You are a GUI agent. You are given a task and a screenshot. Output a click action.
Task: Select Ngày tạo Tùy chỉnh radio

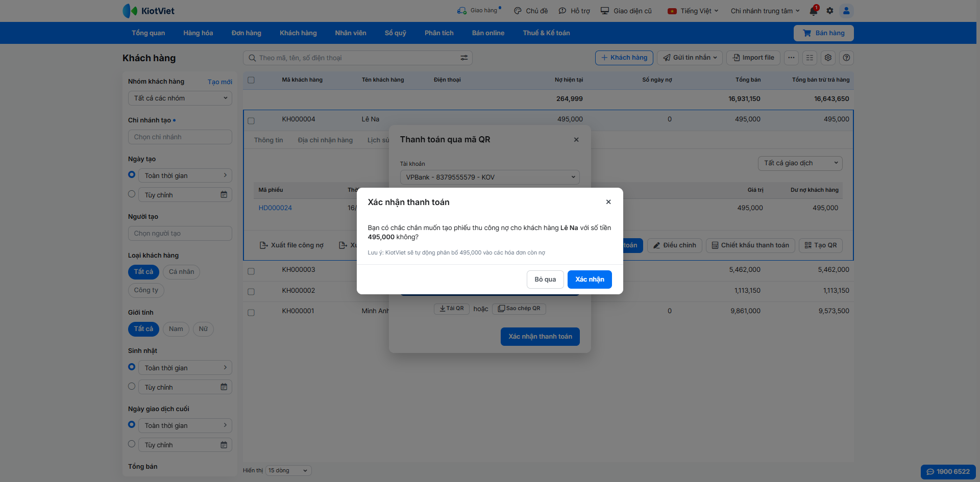click(132, 194)
